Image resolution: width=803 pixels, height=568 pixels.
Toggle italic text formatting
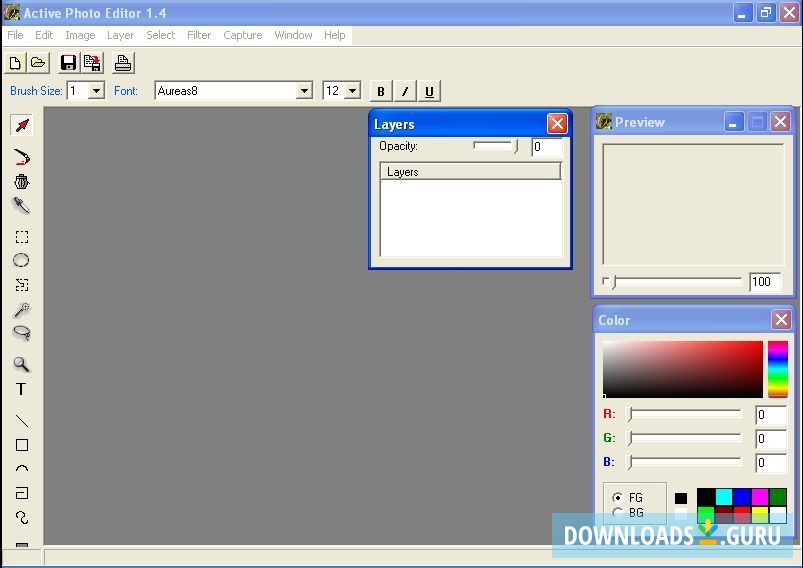coord(405,91)
